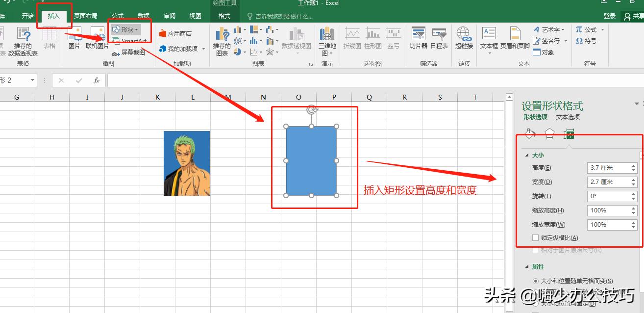Click the Name Box dropdown arrow
The image size is (644, 313).
pyautogui.click(x=33, y=80)
